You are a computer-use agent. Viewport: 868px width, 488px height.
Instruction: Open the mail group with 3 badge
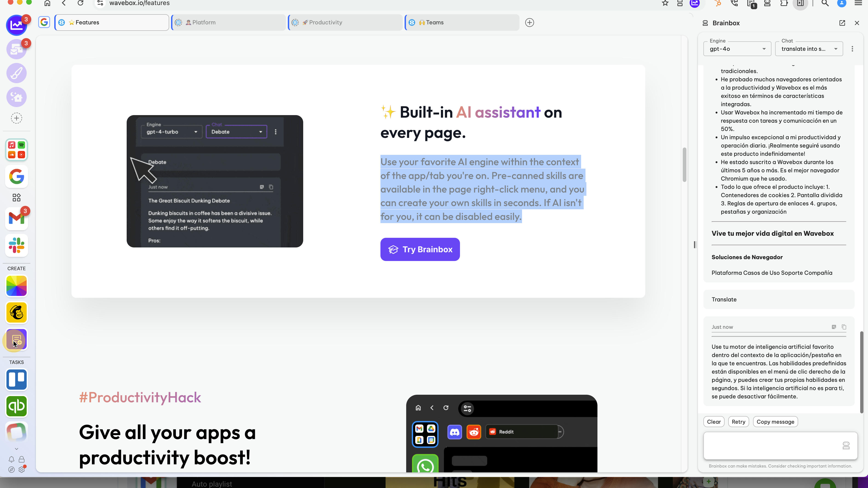point(16,49)
